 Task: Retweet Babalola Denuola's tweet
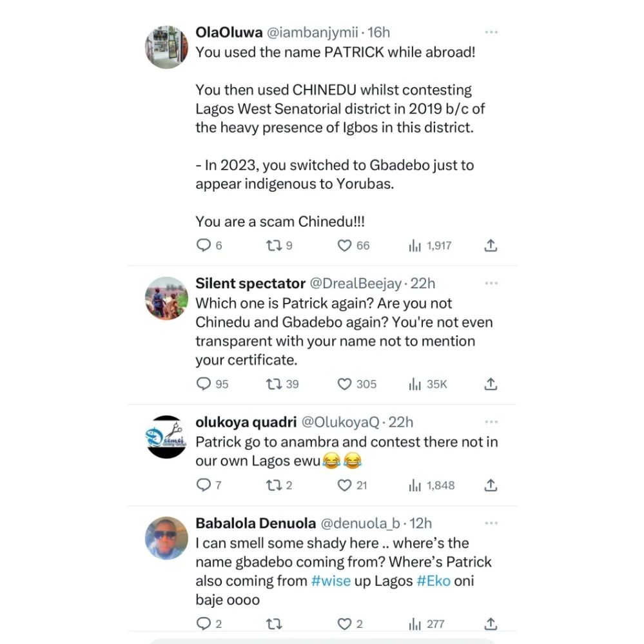274,624
